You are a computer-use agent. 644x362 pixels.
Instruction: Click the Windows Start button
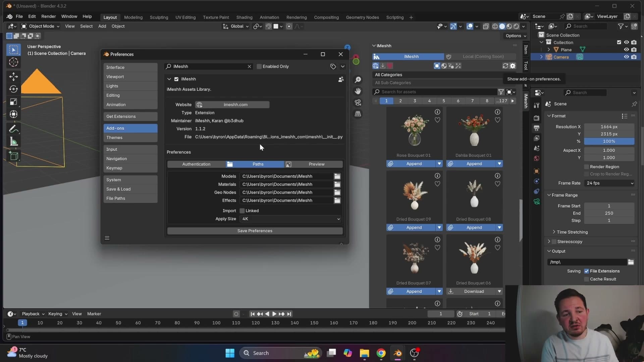(x=230, y=353)
